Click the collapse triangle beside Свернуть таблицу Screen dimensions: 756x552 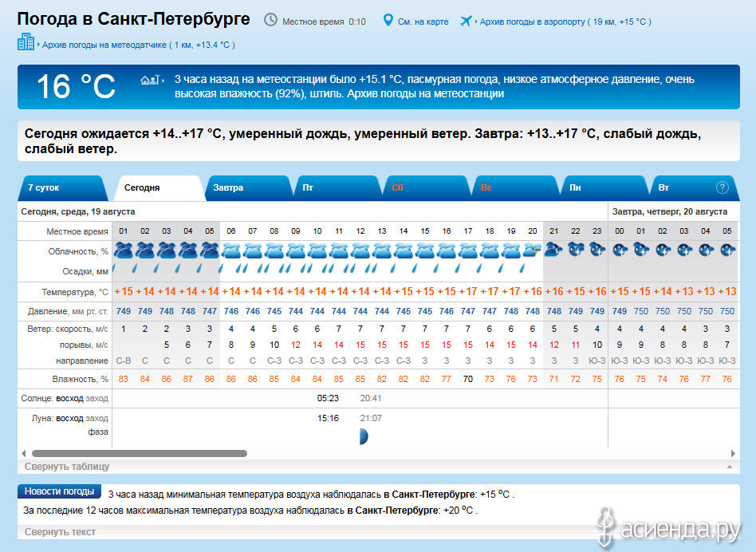pyautogui.click(x=730, y=467)
